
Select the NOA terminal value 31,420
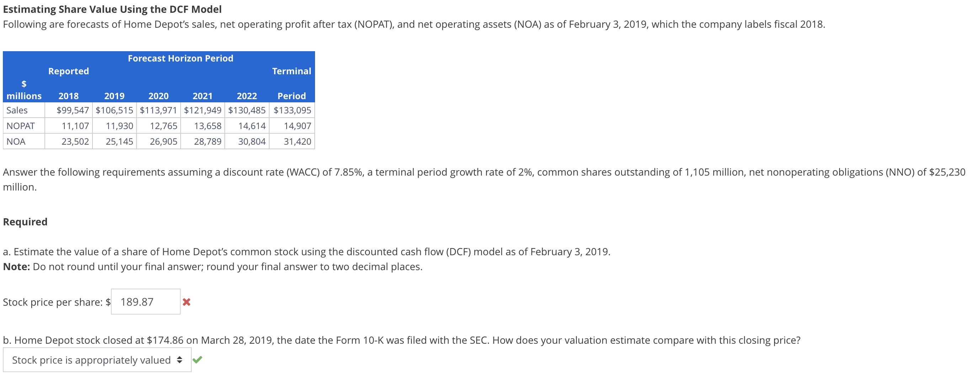pos(298,141)
